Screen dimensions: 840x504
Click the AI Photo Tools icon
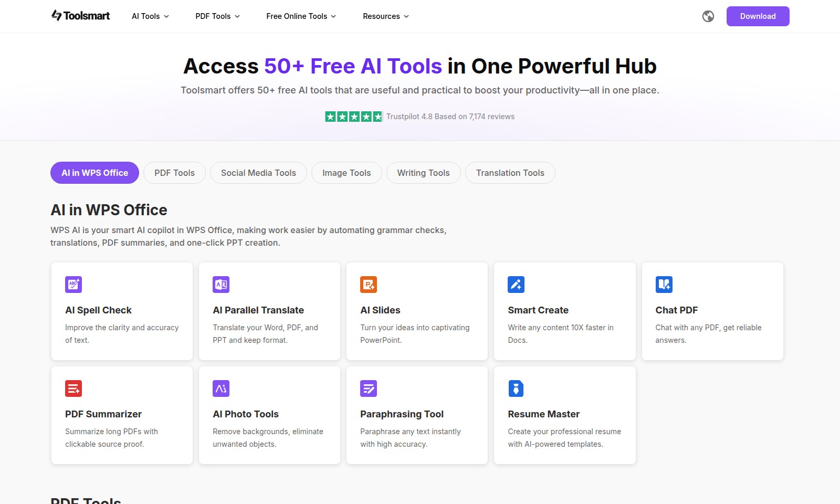point(221,388)
